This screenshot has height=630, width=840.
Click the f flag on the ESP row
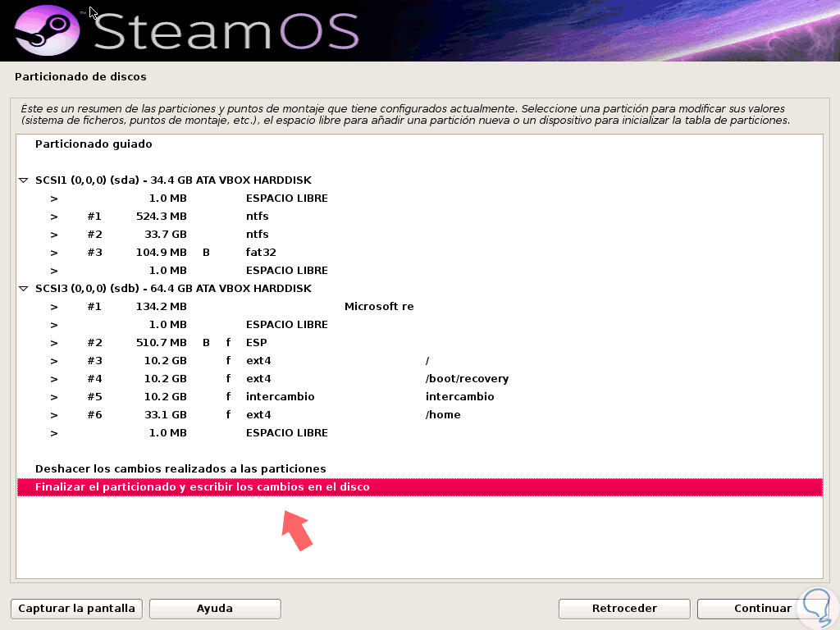228,343
